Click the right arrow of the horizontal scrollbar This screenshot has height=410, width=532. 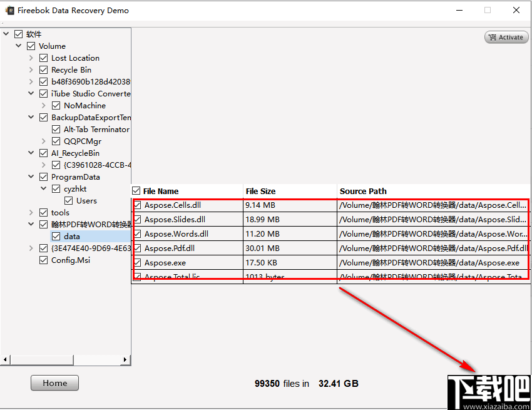pyautogui.click(x=125, y=360)
